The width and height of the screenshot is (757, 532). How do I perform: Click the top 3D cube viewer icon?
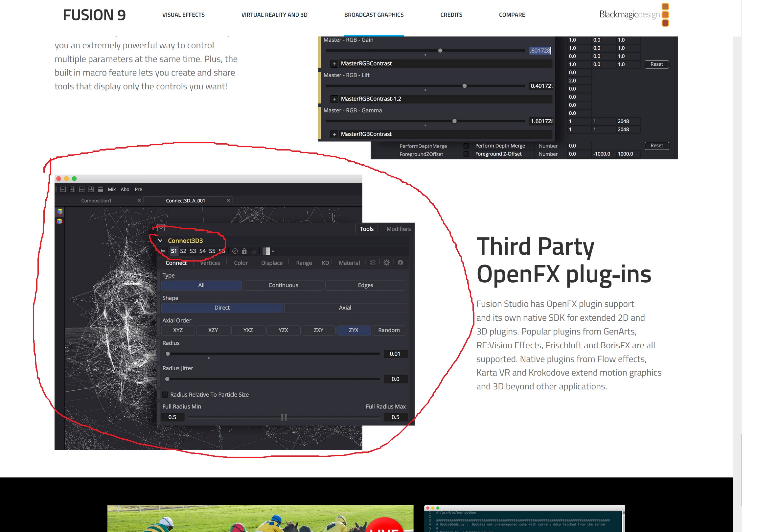60,211
